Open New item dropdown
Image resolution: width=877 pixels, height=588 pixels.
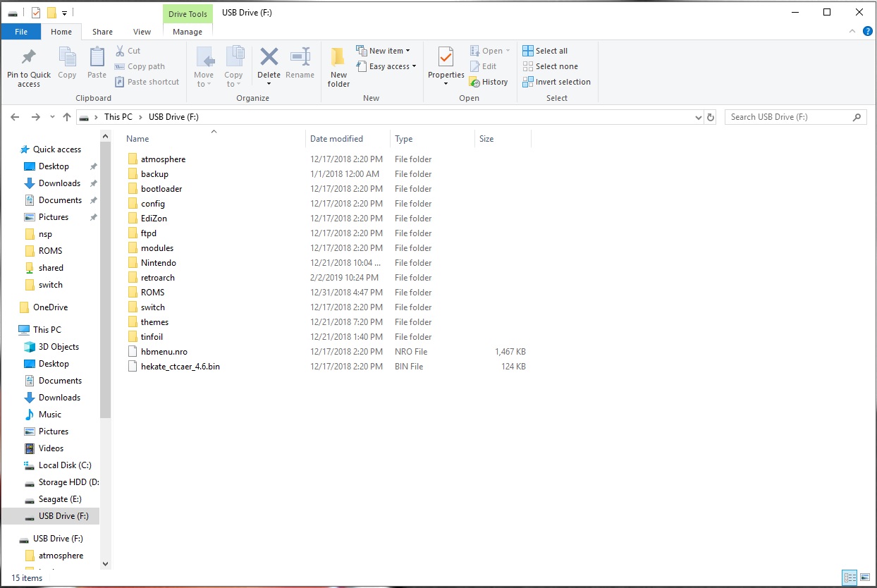383,51
